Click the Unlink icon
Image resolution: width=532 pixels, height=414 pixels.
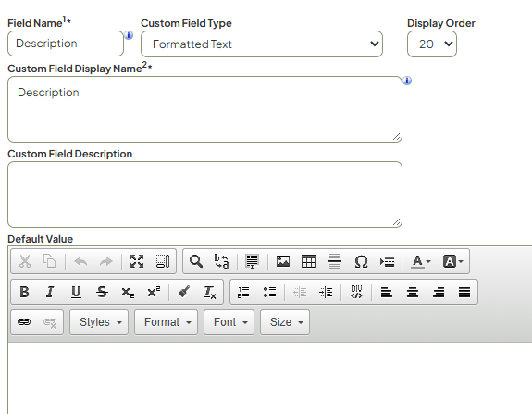pos(50,322)
